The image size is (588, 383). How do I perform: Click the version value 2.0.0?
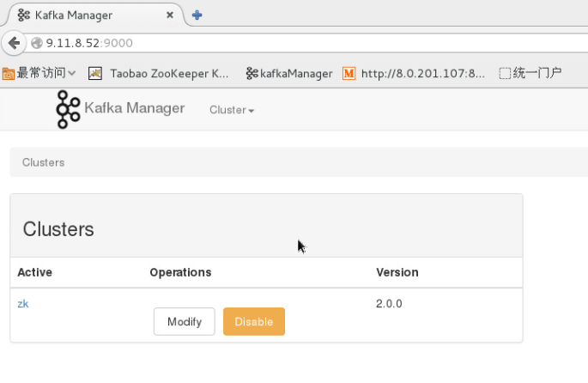click(x=389, y=303)
